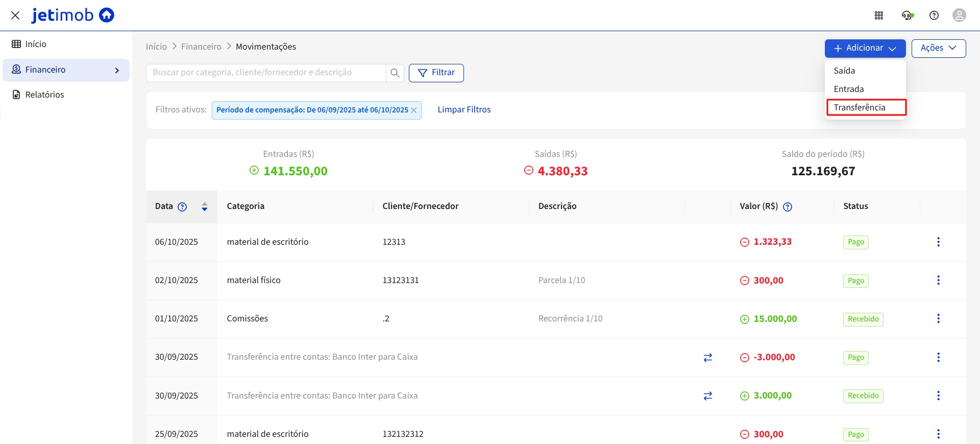Focus the category search input field

[x=265, y=73]
